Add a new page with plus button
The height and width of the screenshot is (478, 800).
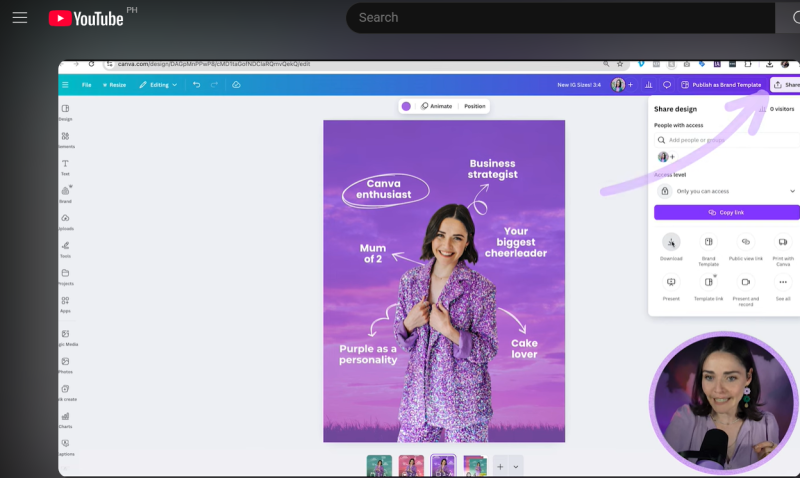(500, 466)
